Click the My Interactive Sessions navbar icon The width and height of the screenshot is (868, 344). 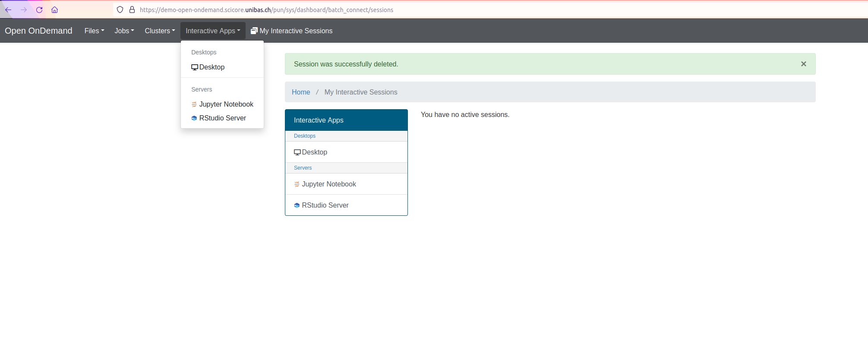254,31
